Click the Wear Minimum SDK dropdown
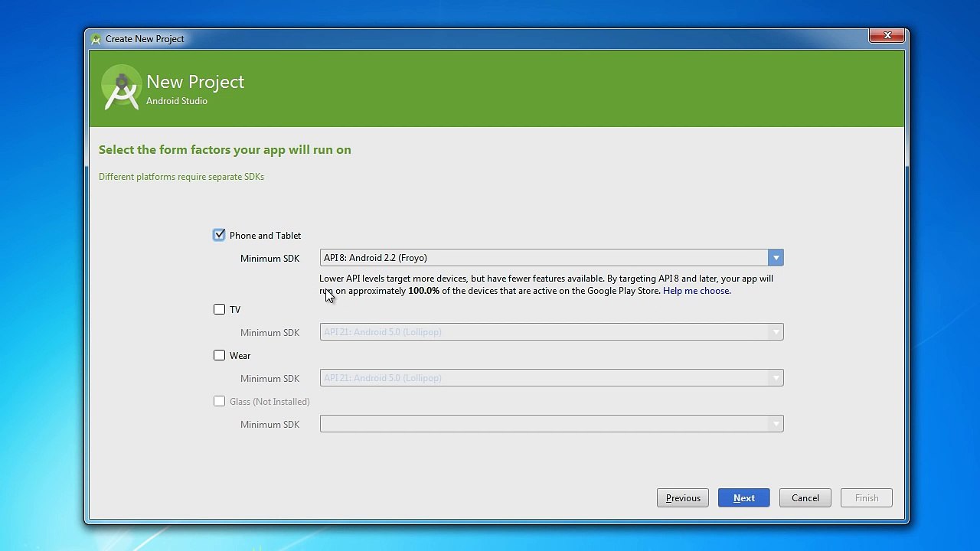Screen dimensions: 980x551 click(551, 378)
